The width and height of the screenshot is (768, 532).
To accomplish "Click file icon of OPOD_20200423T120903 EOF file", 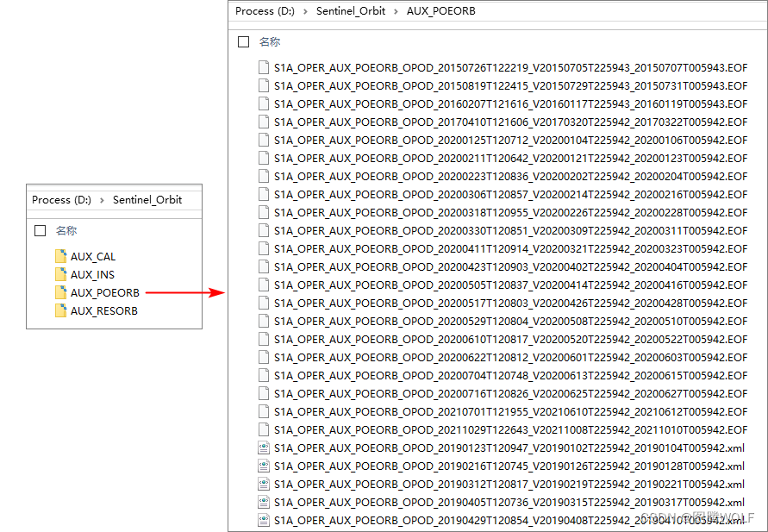I will (264, 267).
